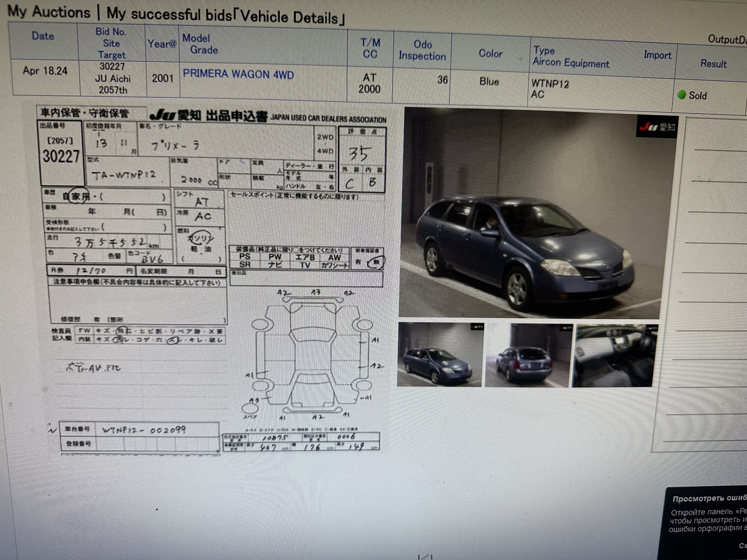
Task: Click the Color column header
Action: [x=490, y=53]
